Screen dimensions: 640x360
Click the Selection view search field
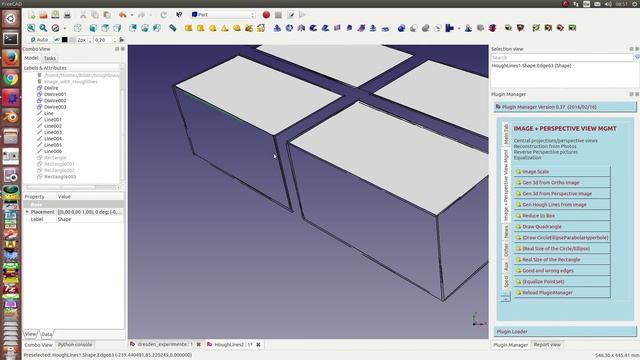(562, 58)
